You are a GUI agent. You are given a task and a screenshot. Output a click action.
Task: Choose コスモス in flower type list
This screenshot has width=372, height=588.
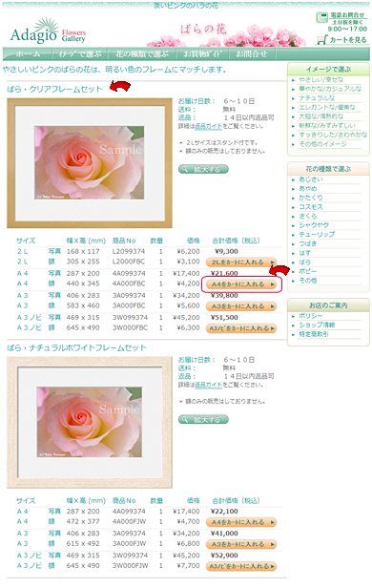tap(311, 207)
